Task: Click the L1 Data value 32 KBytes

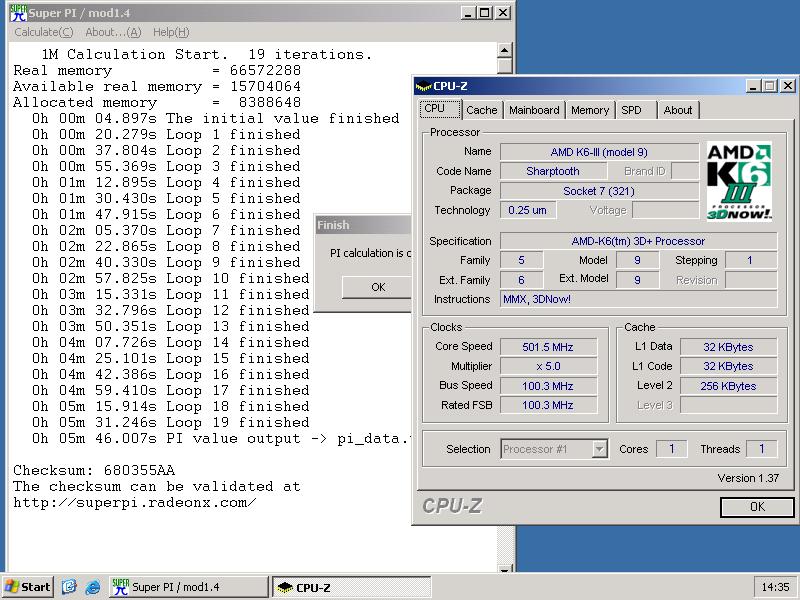Action: [x=728, y=347]
